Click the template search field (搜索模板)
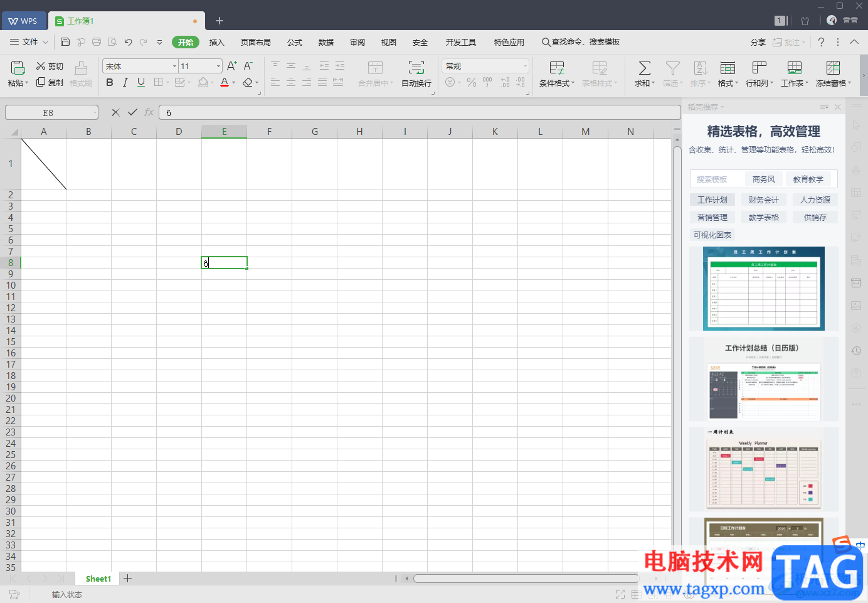This screenshot has width=868, height=603. coord(717,179)
